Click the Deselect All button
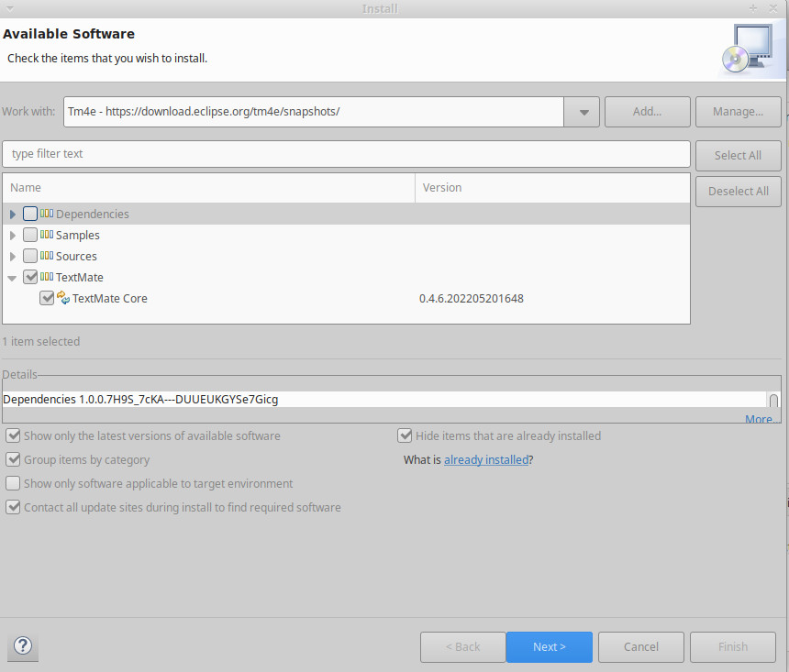The height and width of the screenshot is (672, 789). pos(738,191)
